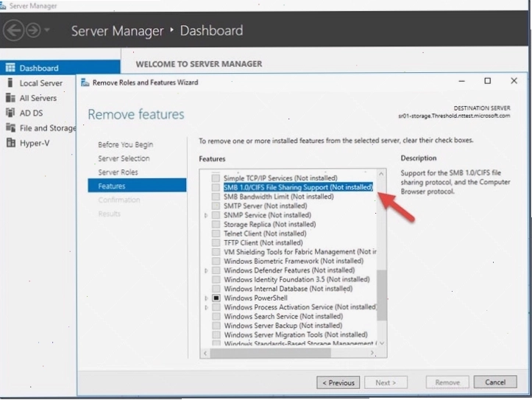Toggle Storage Replica checkbox
532x400 pixels.
click(216, 224)
